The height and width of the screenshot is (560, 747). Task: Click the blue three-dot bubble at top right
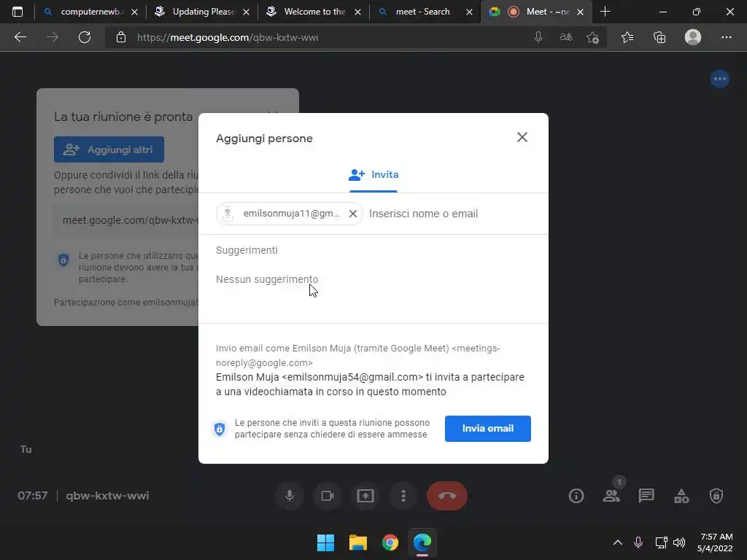[720, 79]
